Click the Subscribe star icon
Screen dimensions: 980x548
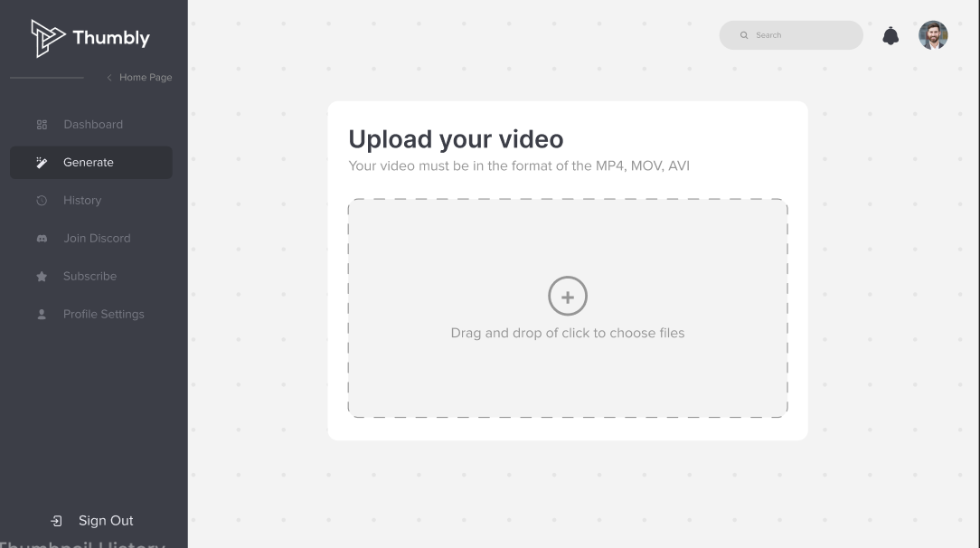point(42,276)
